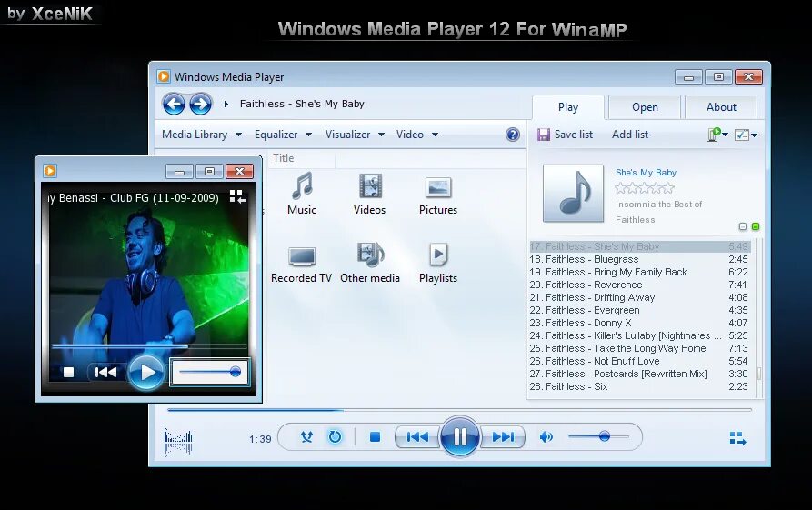Select 27. Faithless - Postcards [Rewritten Mix]
The image size is (812, 510).
click(x=638, y=374)
